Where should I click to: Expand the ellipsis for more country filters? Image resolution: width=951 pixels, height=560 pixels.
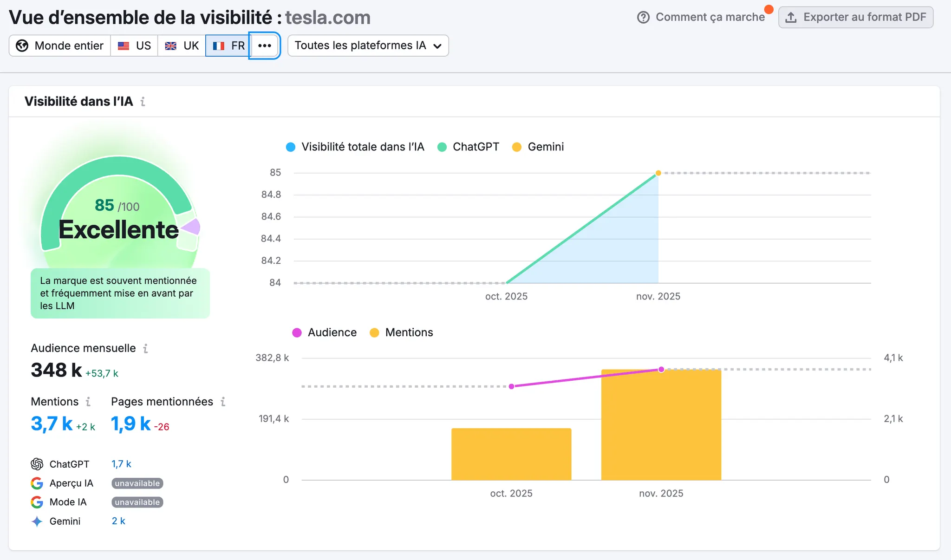tap(265, 46)
